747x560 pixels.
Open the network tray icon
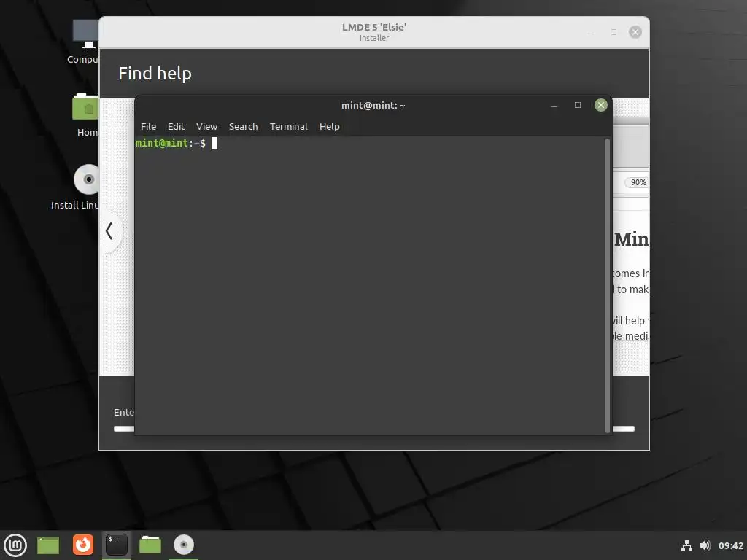coord(686,545)
